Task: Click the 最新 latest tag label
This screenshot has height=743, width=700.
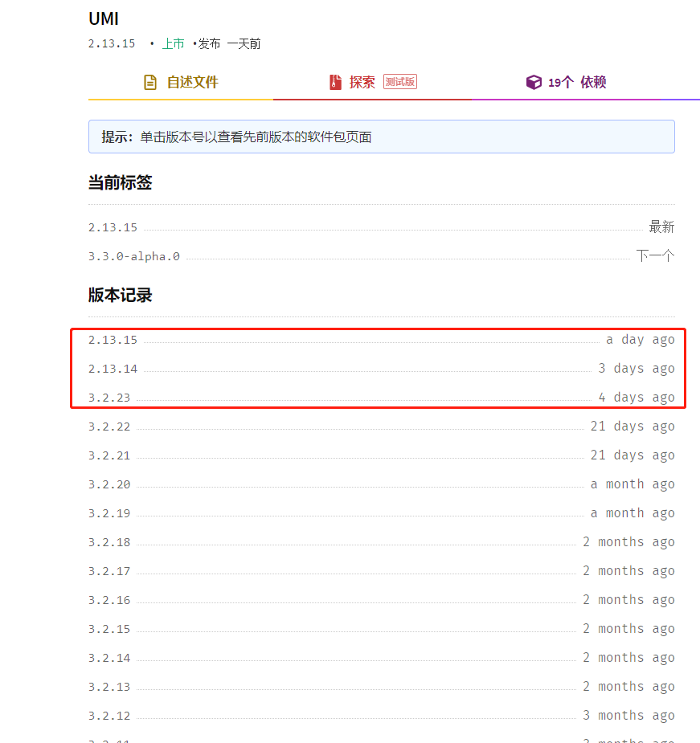Action: tap(661, 227)
